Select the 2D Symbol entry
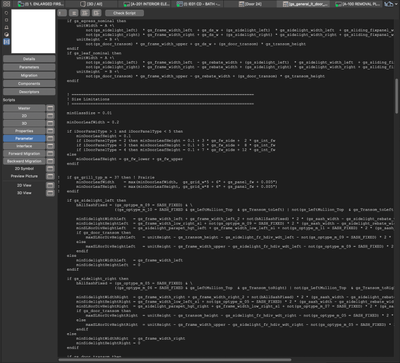Screen dimensions: 400x363 pyautogui.click(x=24, y=169)
